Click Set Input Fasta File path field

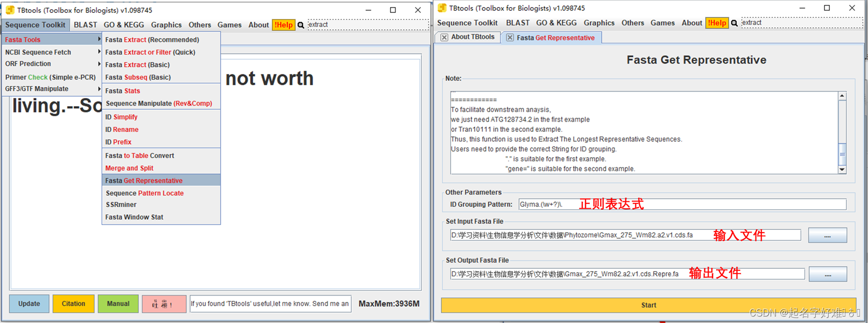pyautogui.click(x=625, y=235)
